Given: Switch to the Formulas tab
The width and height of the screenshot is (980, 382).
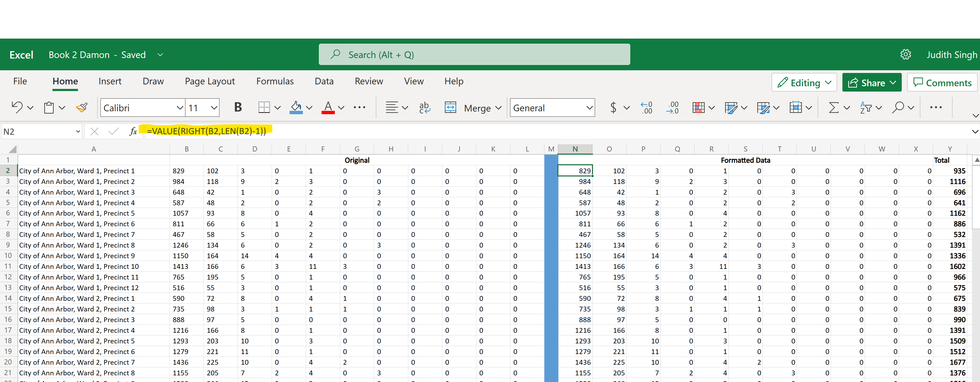Looking at the screenshot, I should pos(275,81).
